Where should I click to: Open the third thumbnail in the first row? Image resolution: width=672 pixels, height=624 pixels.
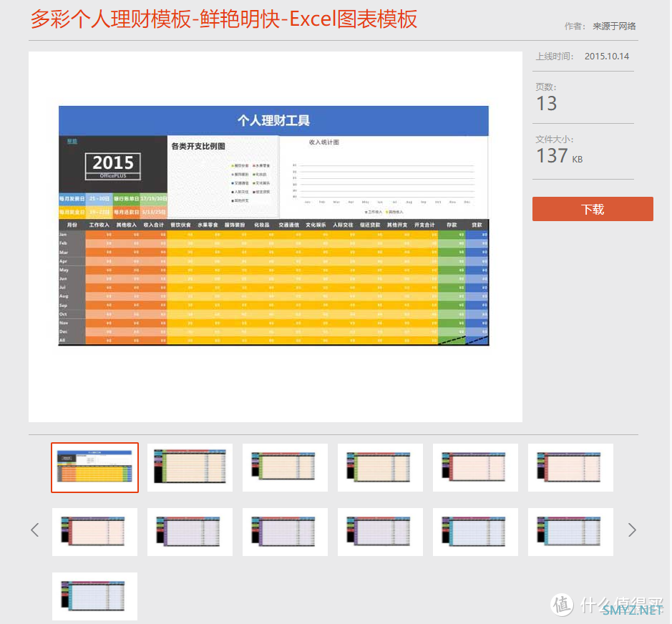pyautogui.click(x=285, y=467)
